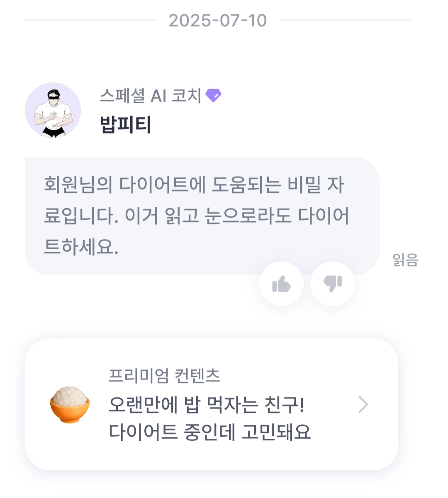The image size is (448, 498).
Task: Open the 오랜만에 밥 먹자는 친구! title
Action: tap(207, 404)
